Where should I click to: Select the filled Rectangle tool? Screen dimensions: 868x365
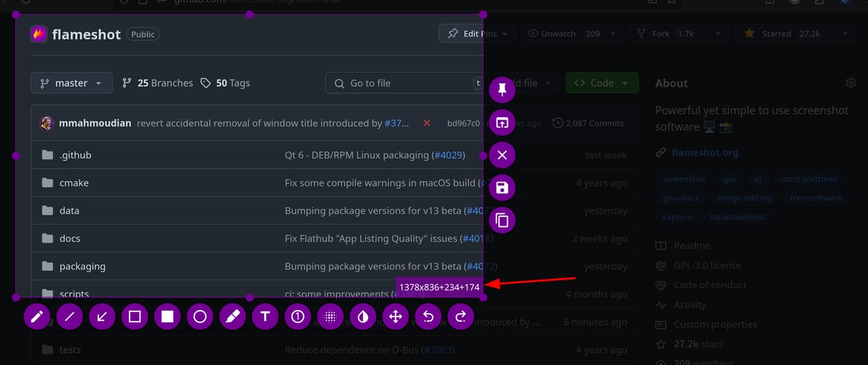167,317
